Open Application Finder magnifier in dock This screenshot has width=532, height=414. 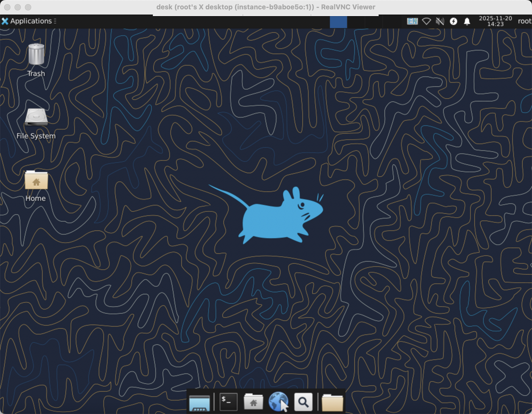(x=303, y=402)
